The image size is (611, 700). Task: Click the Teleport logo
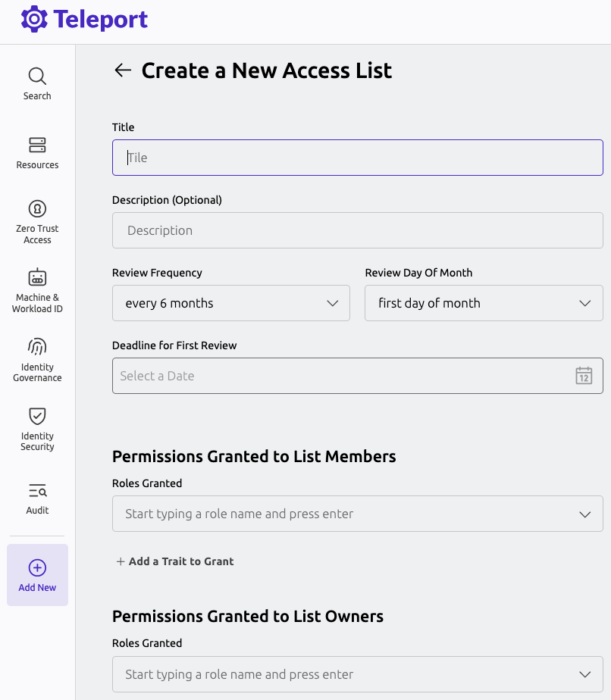click(83, 18)
